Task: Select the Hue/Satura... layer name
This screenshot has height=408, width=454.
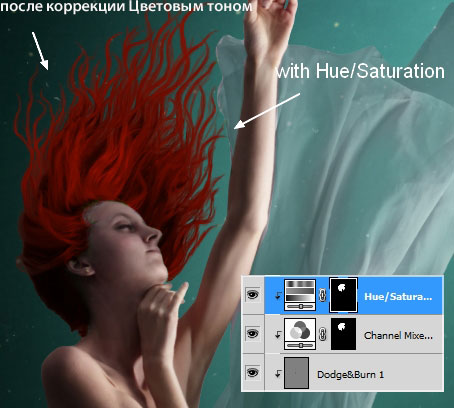Action: (x=398, y=297)
